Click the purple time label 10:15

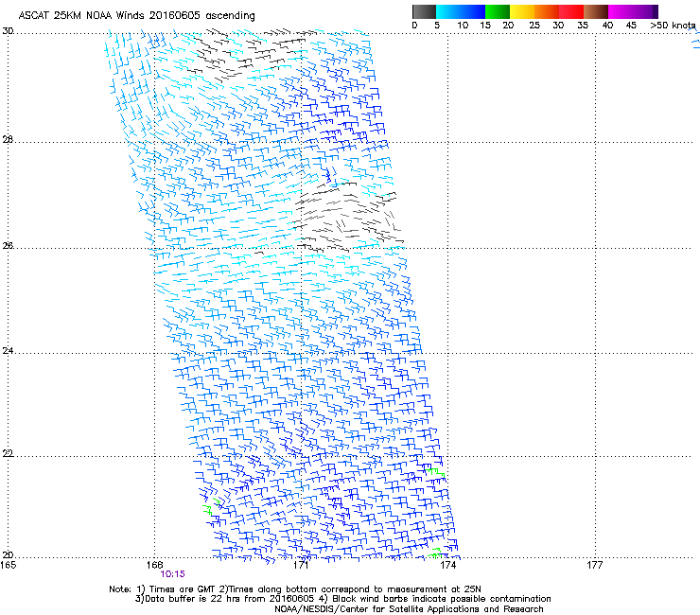172,574
